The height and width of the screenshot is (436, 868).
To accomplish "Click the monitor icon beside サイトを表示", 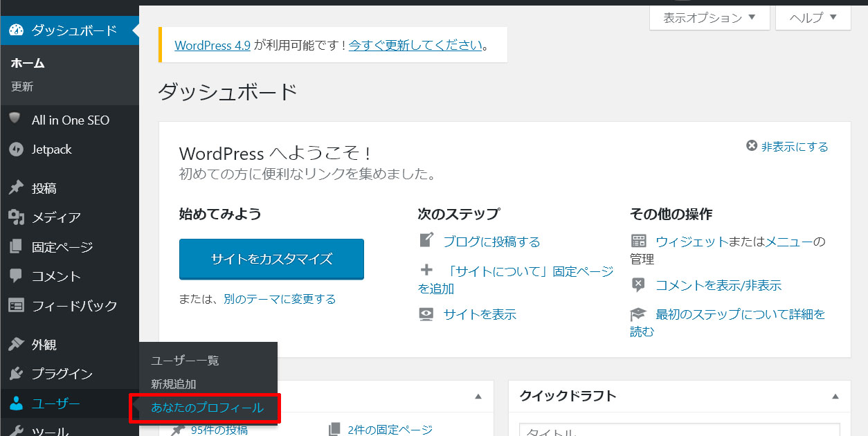I will (427, 314).
